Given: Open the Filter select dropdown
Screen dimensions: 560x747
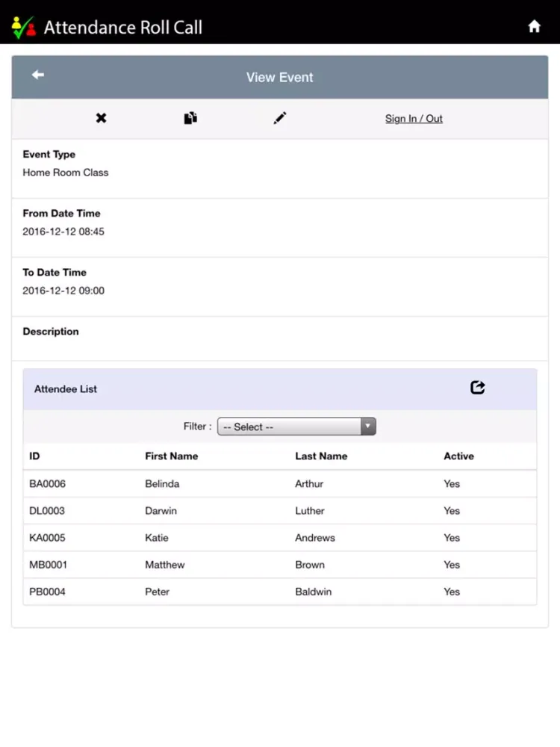Looking at the screenshot, I should pos(290,427).
